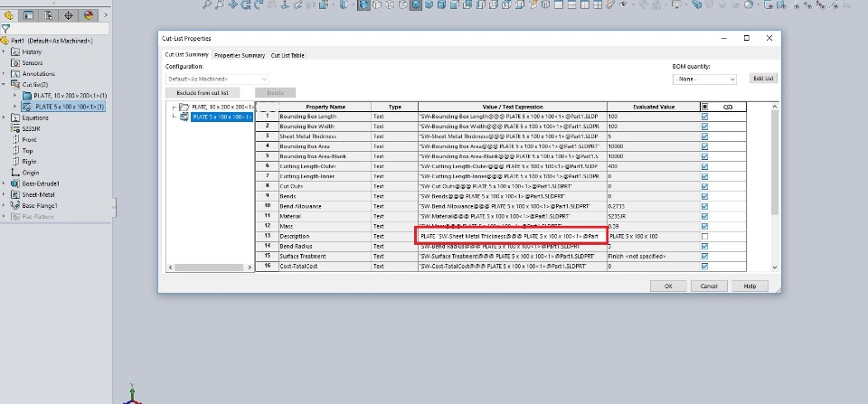Click the S235JR evaluated value cell
Screen dimensions: 868x404
coord(654,216)
